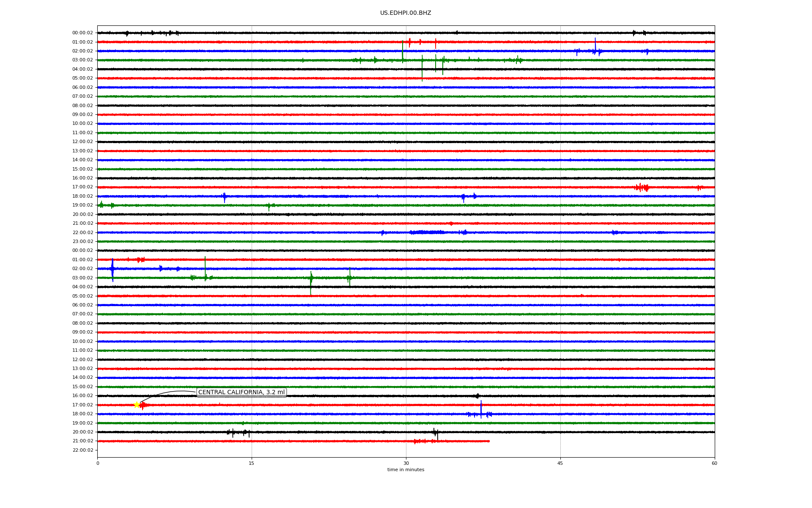Click the 45 tick on the x-axis
Image resolution: width=812 pixels, height=508 pixels.
[x=560, y=463]
